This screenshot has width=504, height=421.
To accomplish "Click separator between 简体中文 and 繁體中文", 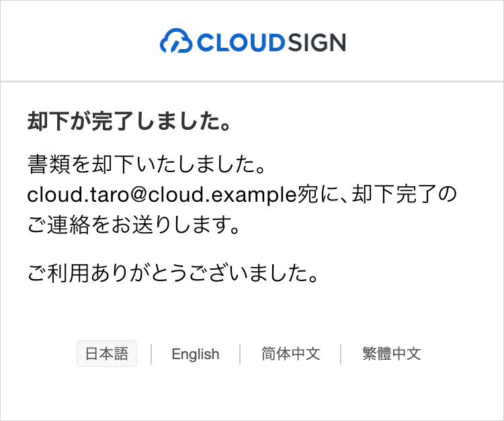I will pyautogui.click(x=341, y=354).
